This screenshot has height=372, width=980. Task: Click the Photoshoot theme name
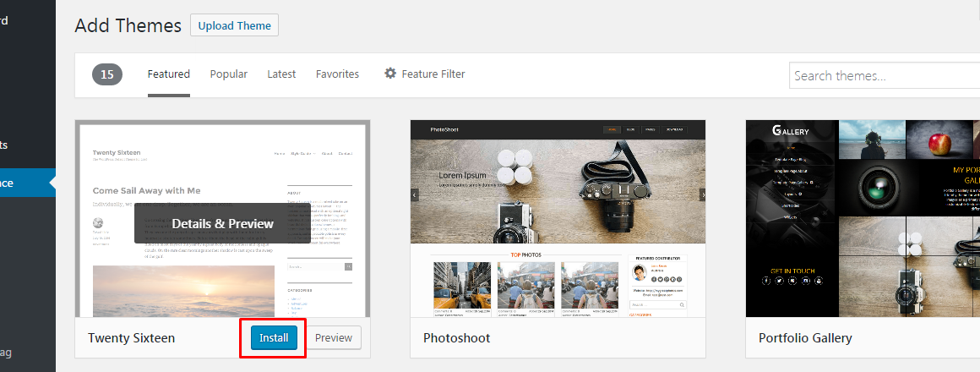coord(457,338)
